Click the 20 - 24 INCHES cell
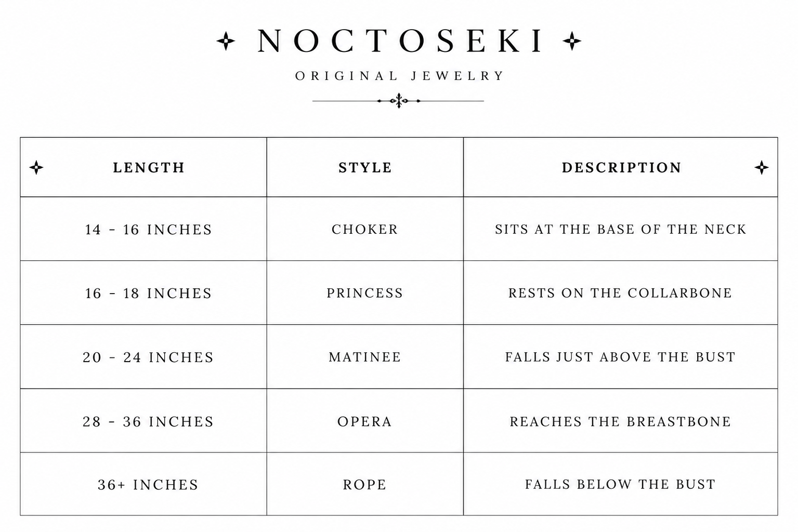Image resolution: width=798 pixels, height=532 pixels. [x=143, y=357]
